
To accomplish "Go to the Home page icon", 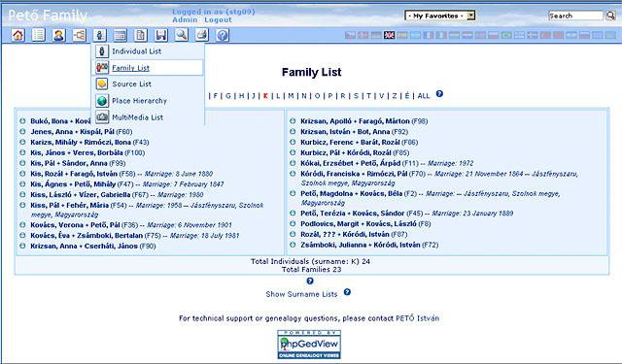I will [17, 35].
